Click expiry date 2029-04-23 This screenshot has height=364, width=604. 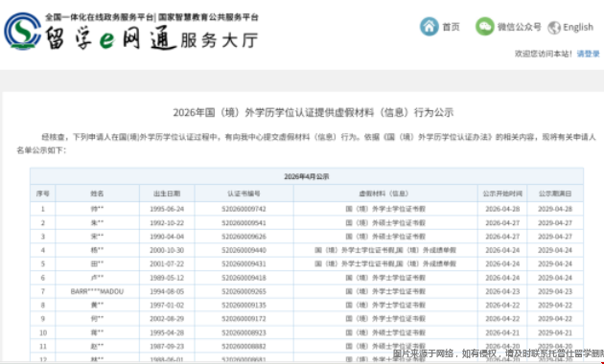tap(555, 291)
